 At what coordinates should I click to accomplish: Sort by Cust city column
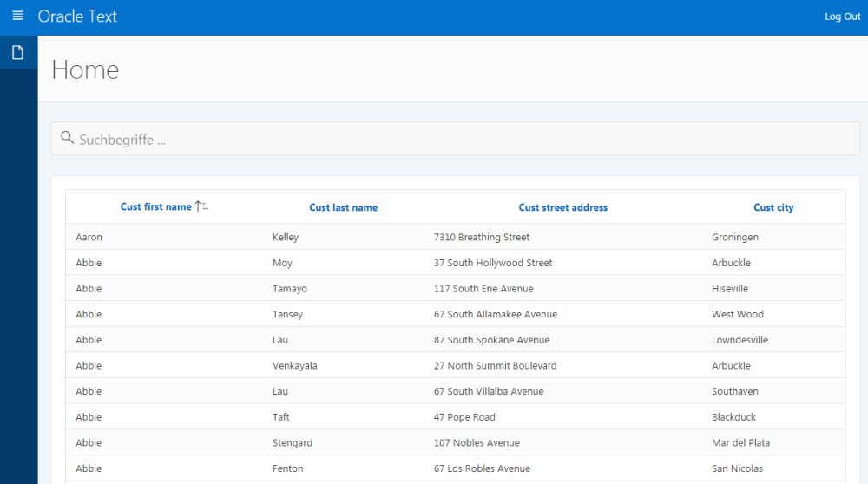773,207
